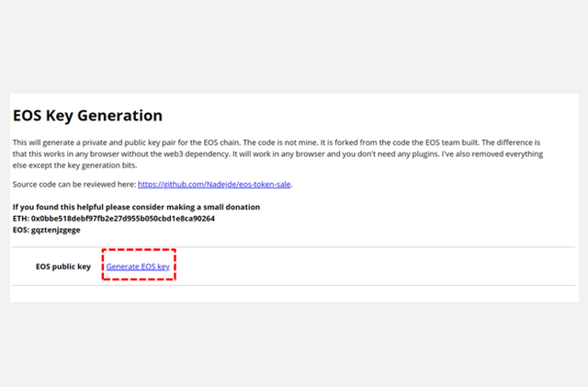Viewport: 588px width, 387px height.
Task: Click the small donation request sentence
Action: pos(136,207)
